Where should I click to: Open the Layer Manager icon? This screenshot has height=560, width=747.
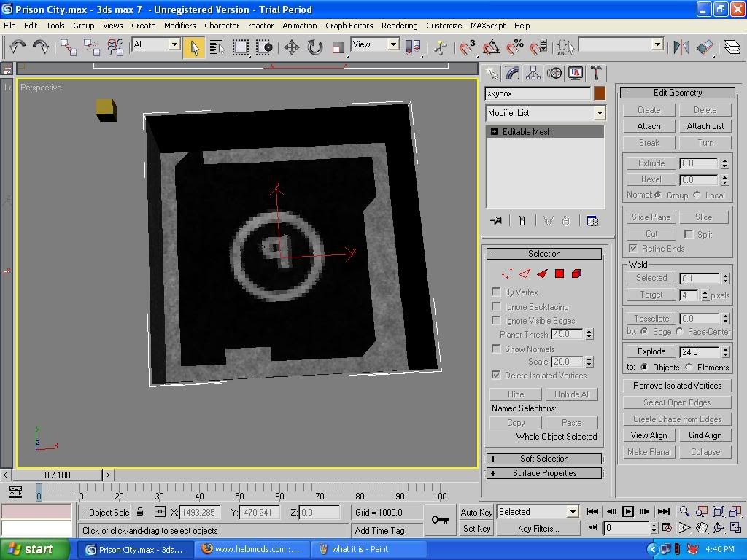(732, 47)
